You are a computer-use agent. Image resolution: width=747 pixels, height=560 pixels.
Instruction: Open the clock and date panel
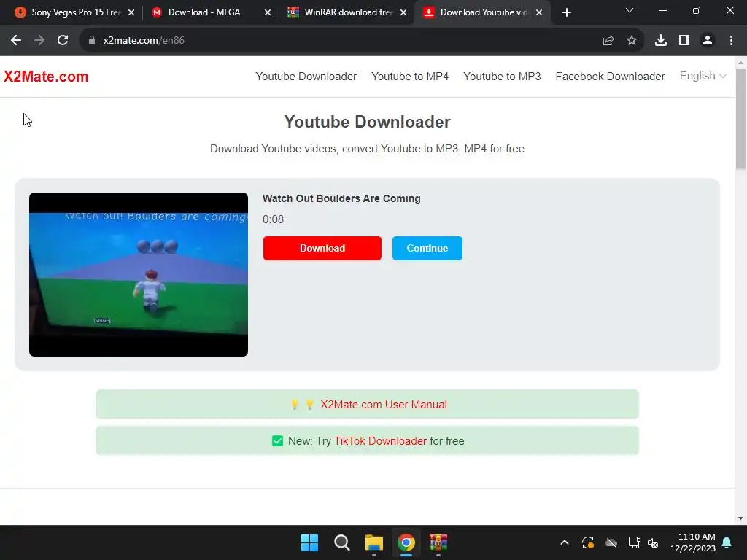(693, 542)
